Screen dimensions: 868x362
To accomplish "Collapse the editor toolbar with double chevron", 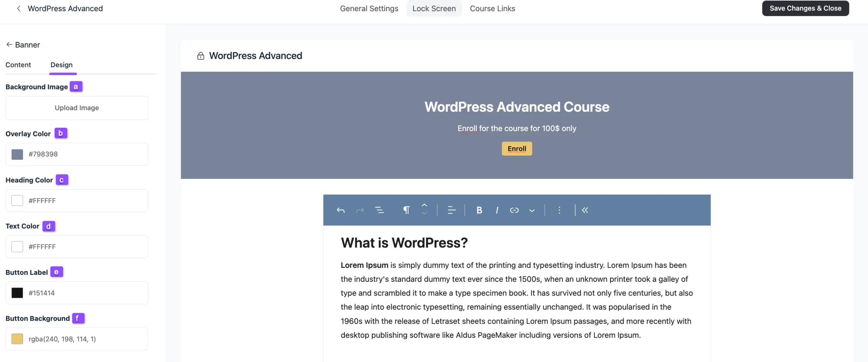I will tap(585, 210).
